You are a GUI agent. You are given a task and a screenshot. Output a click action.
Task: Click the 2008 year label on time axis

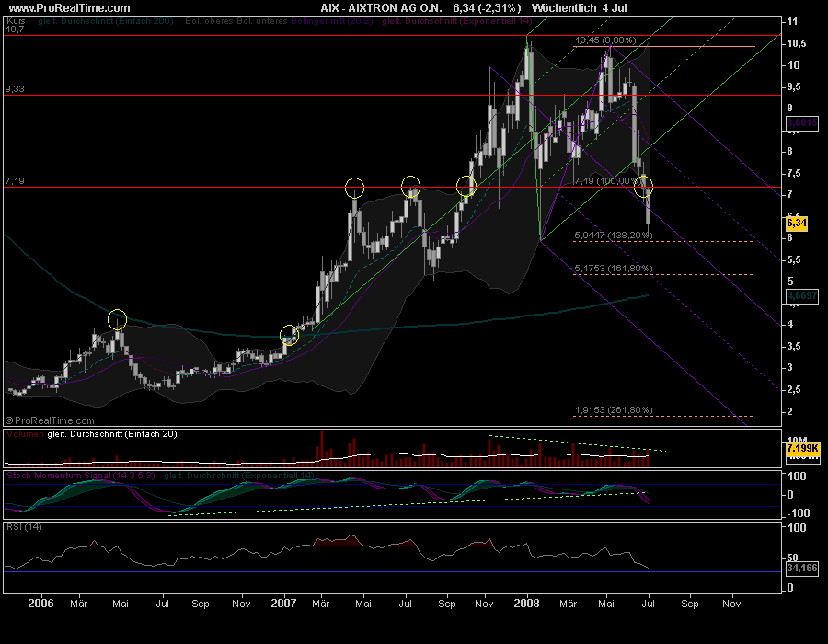[526, 603]
